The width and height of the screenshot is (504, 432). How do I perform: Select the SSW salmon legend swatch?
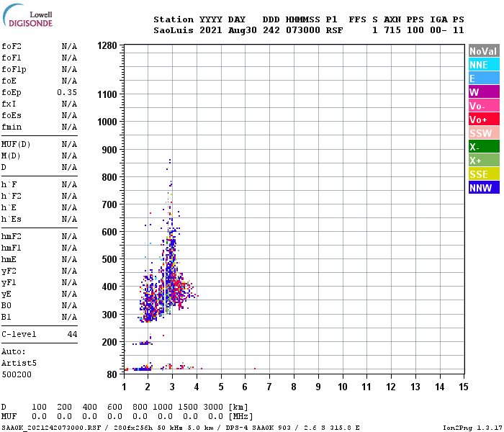(x=484, y=133)
